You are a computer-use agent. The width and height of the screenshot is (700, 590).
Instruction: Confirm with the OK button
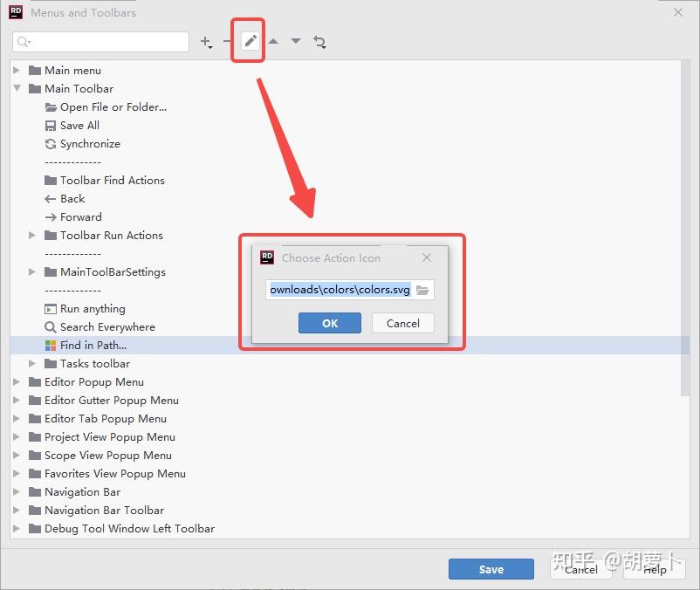point(329,323)
